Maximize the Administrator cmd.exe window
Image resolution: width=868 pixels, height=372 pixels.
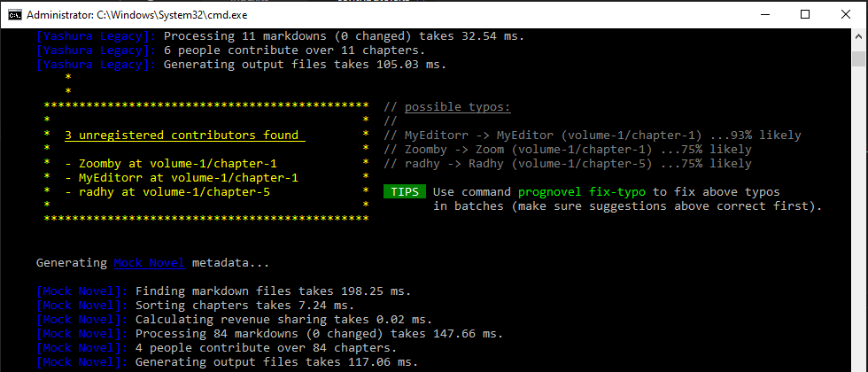pyautogui.click(x=805, y=15)
